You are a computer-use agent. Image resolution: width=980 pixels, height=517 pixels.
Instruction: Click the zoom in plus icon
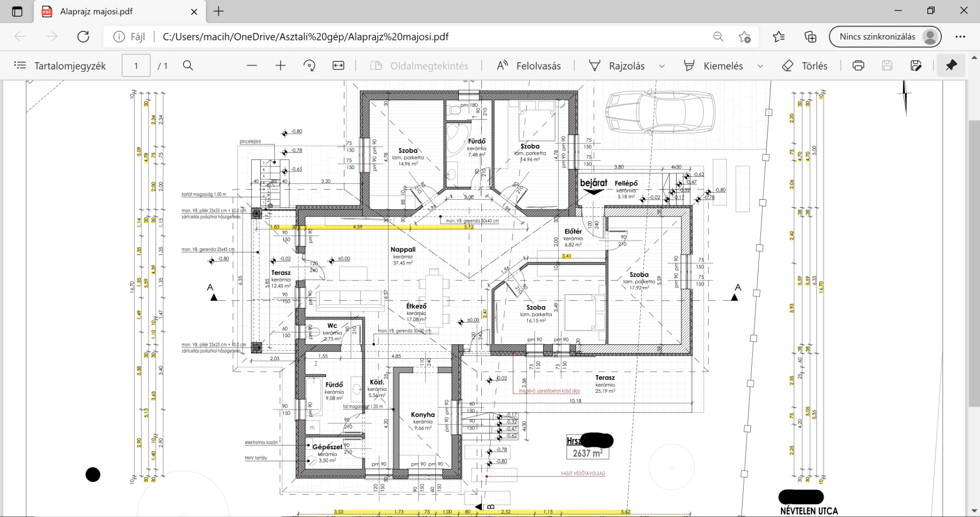click(x=281, y=66)
